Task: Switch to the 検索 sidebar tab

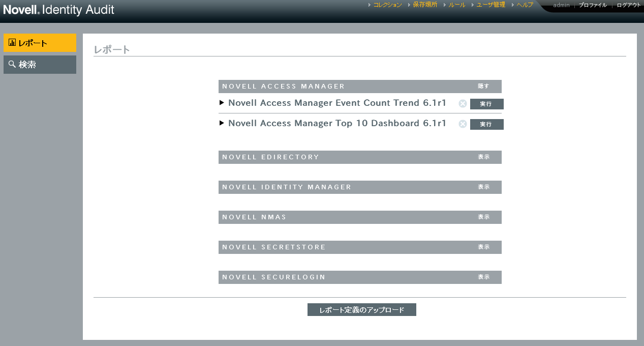Action: click(x=40, y=65)
